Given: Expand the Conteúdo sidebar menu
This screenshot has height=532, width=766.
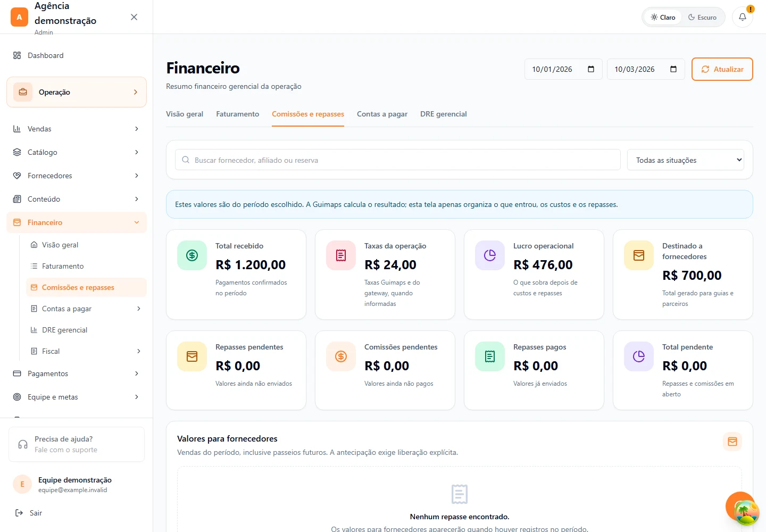Looking at the screenshot, I should click(x=77, y=199).
